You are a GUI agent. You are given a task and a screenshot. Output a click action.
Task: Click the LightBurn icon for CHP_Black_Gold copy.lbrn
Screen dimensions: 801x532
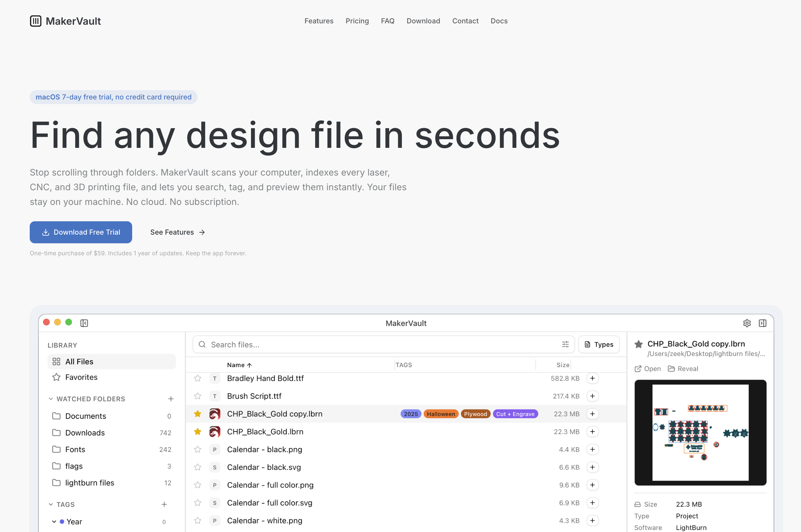pyautogui.click(x=215, y=414)
